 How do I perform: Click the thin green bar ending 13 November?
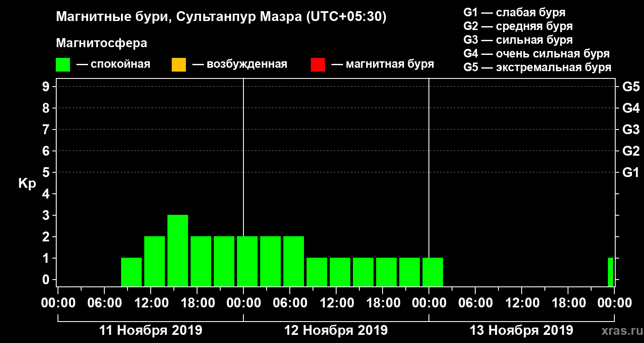(611, 272)
